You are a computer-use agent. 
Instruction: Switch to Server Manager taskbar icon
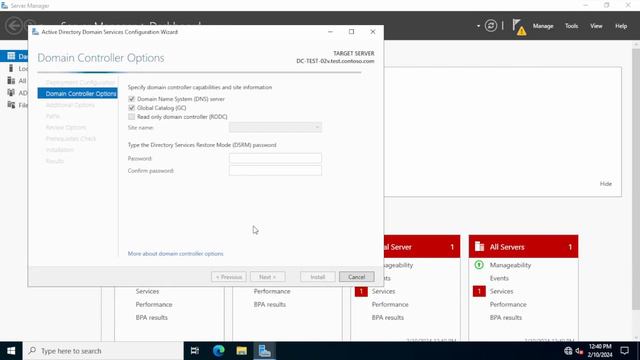coord(264,351)
